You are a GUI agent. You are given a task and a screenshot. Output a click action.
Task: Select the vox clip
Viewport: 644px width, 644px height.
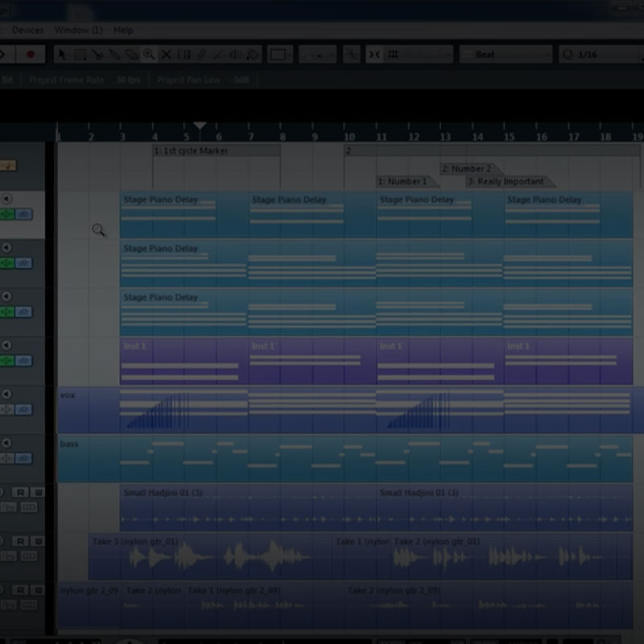coord(350,410)
